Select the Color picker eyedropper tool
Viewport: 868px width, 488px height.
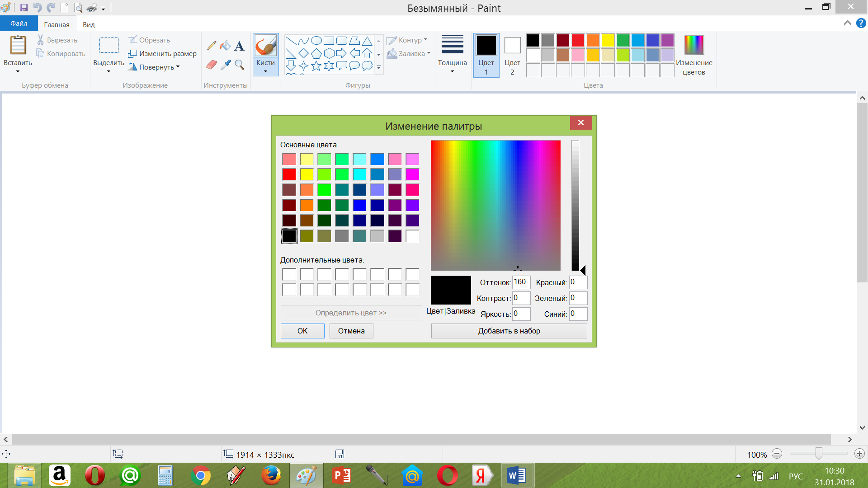tap(225, 65)
